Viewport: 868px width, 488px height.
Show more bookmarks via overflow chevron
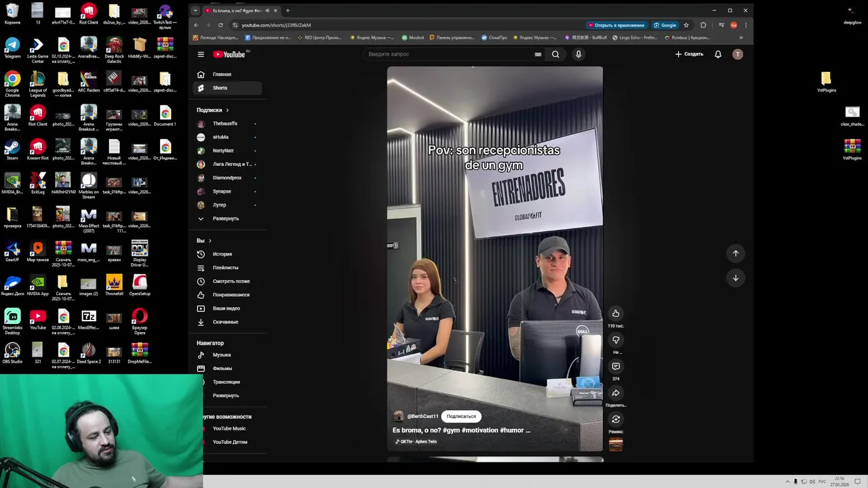coord(741,37)
